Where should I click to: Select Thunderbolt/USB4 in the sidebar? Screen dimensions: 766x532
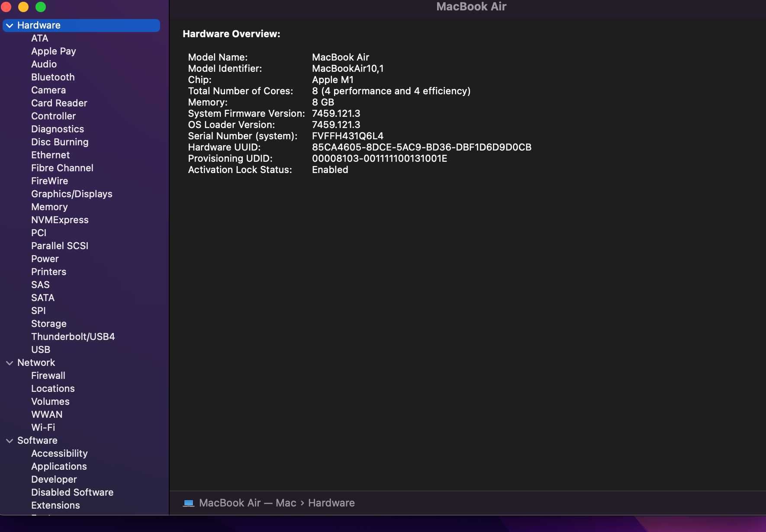point(73,337)
